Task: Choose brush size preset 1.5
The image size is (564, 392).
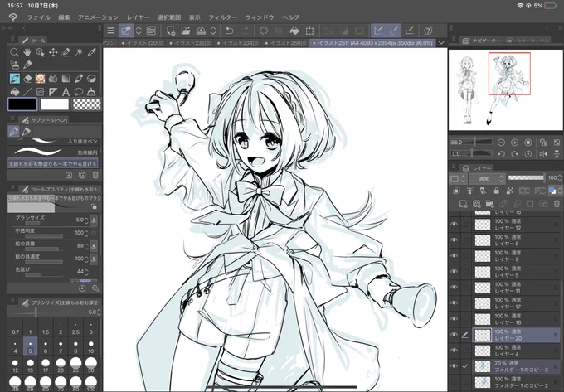Action: (46, 328)
